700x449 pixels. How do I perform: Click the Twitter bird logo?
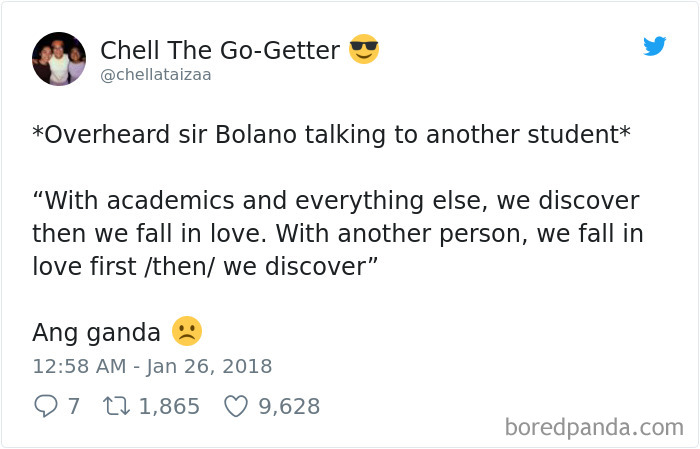[654, 46]
